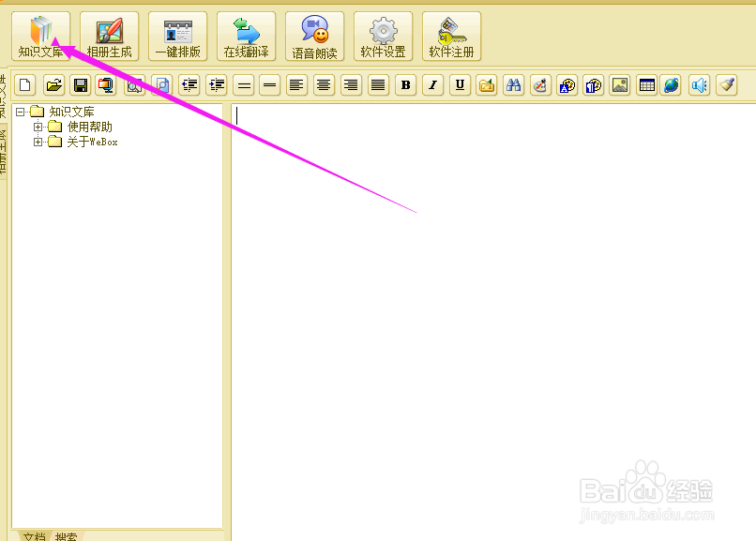Switch to the 搜索 bottom tab
This screenshot has height=541, width=756.
coord(66,536)
